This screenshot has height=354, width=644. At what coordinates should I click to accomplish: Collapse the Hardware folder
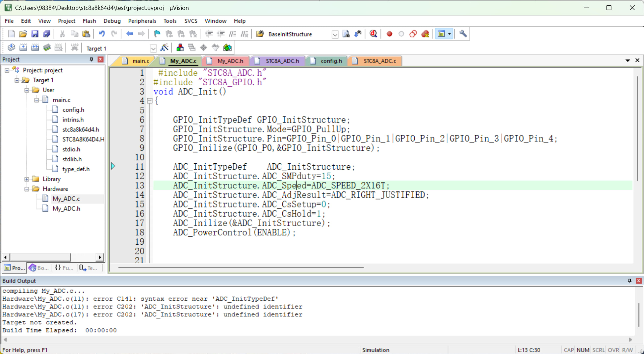27,189
